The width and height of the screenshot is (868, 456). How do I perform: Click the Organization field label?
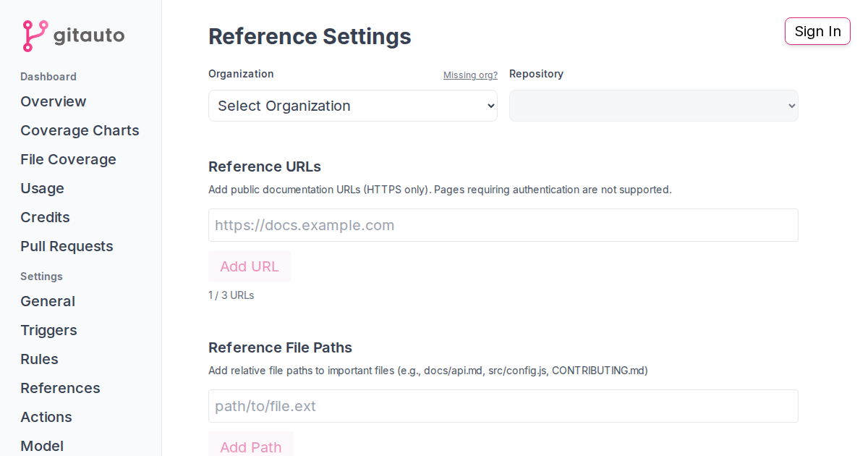point(241,74)
